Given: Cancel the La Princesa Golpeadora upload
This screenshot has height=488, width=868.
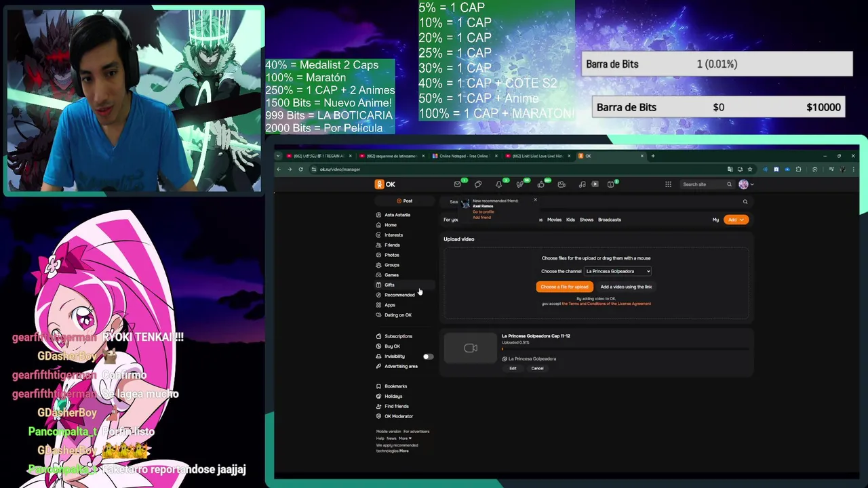Looking at the screenshot, I should coord(537,369).
